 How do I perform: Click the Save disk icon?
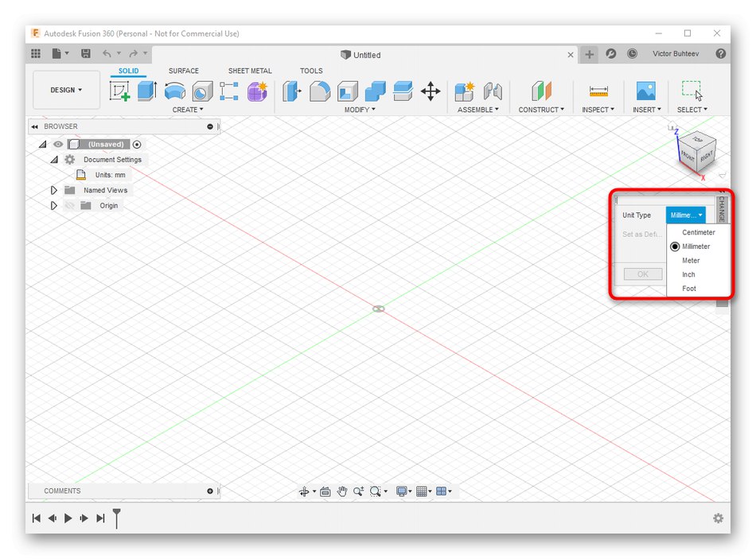pos(86,53)
